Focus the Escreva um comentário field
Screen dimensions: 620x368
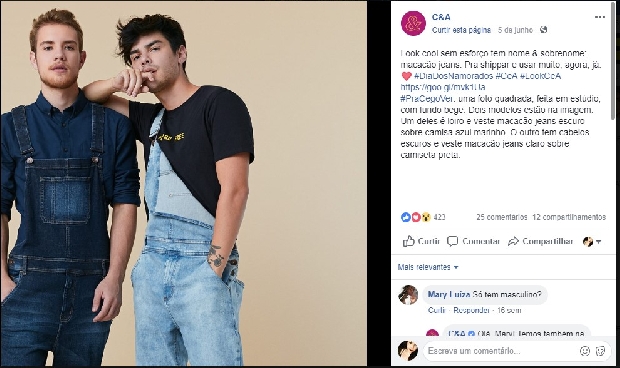[x=499, y=351]
